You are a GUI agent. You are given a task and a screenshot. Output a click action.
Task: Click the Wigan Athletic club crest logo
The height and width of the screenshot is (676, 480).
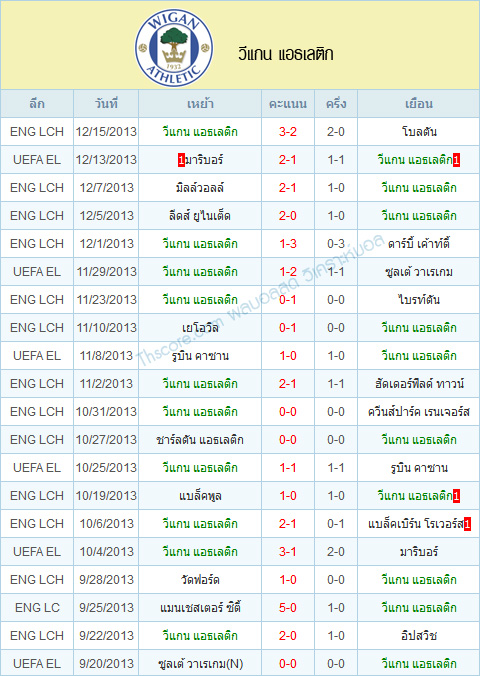(x=174, y=48)
